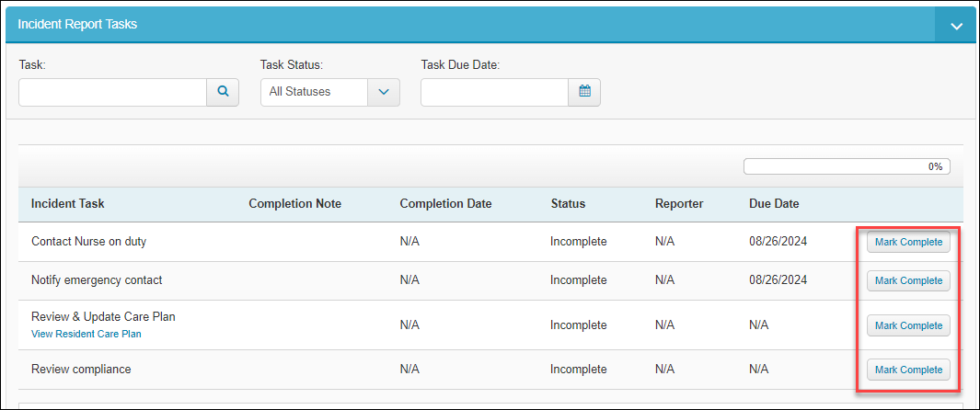Click the Due Date column header
980x410 pixels.
click(774, 203)
